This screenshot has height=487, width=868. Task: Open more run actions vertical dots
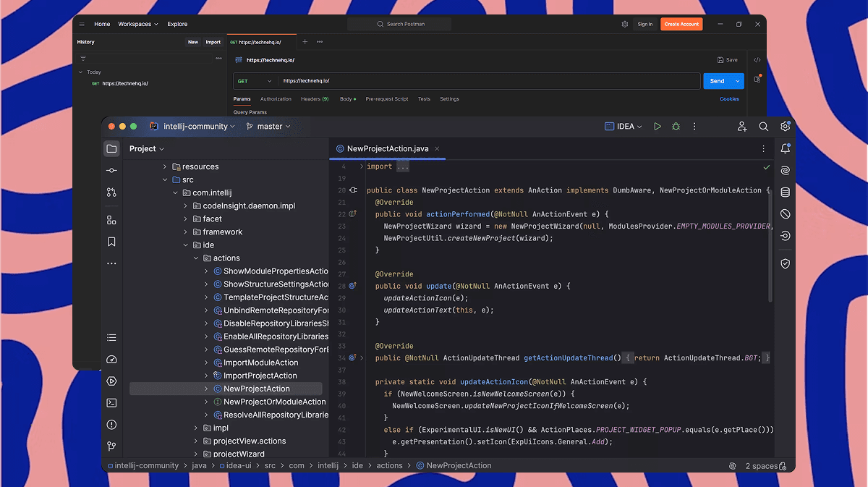[694, 127]
